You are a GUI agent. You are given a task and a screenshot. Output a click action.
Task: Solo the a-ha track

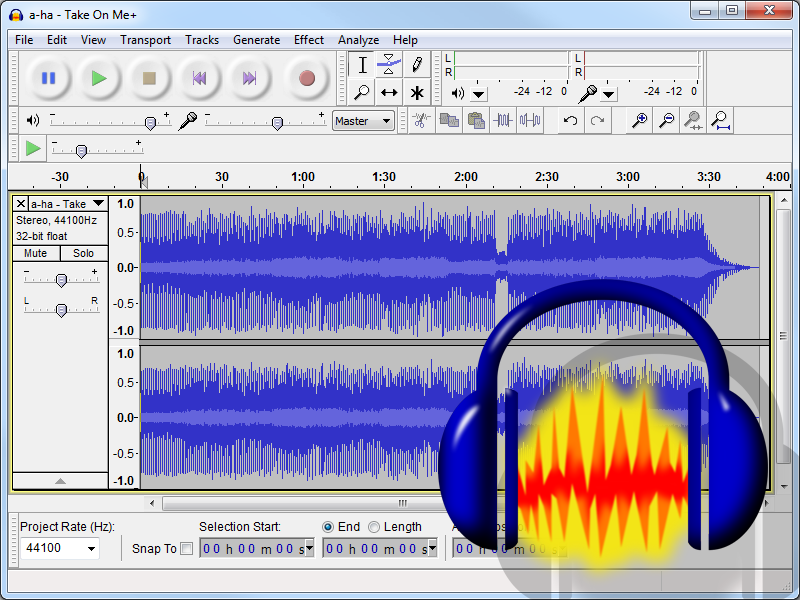83,254
